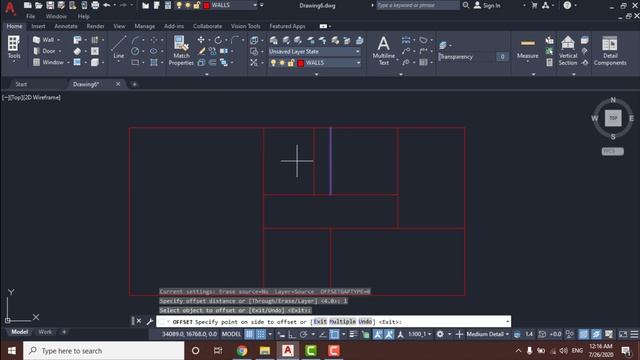
Task: Toggle the grid display in status bar
Action: (x=249, y=334)
